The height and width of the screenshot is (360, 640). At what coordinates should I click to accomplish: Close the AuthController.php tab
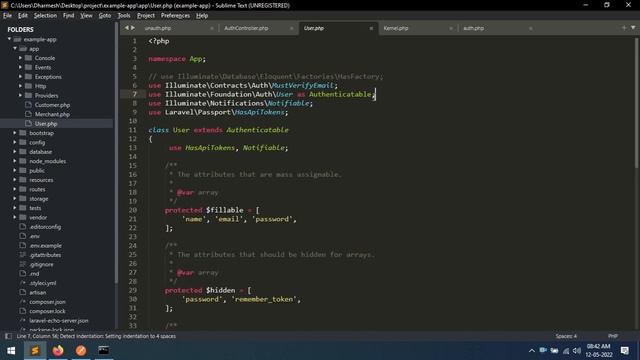[x=291, y=28]
